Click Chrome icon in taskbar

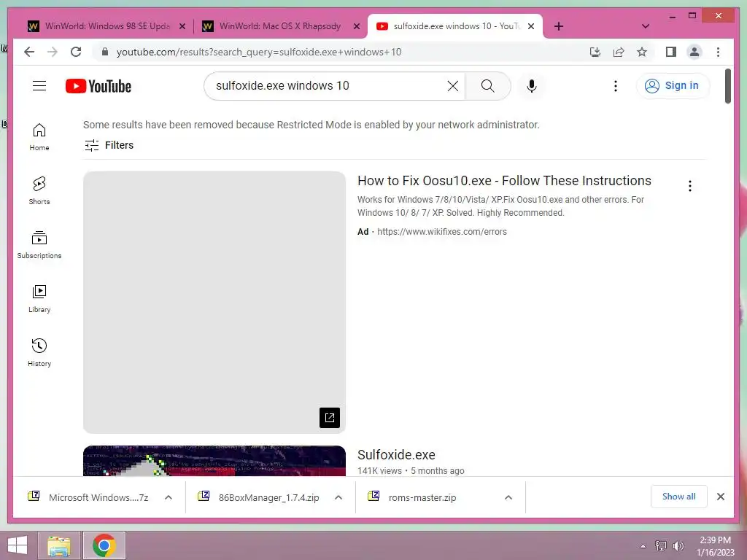pos(104,545)
